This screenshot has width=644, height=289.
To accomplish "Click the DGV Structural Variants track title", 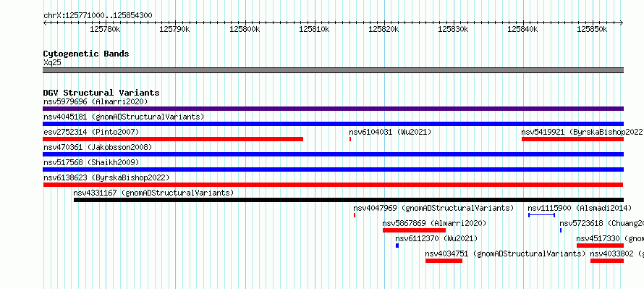I will click(x=101, y=93).
